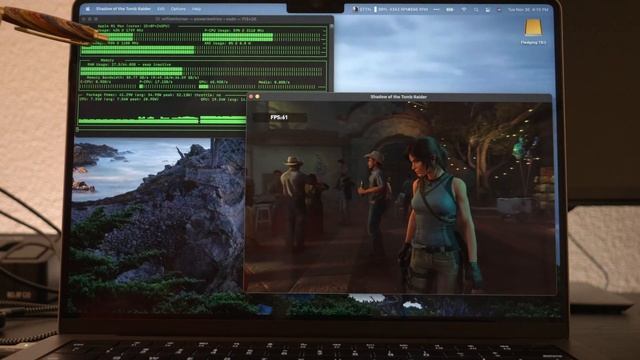Click the terminal window scrollbar
The height and width of the screenshot is (360, 640).
[331, 57]
